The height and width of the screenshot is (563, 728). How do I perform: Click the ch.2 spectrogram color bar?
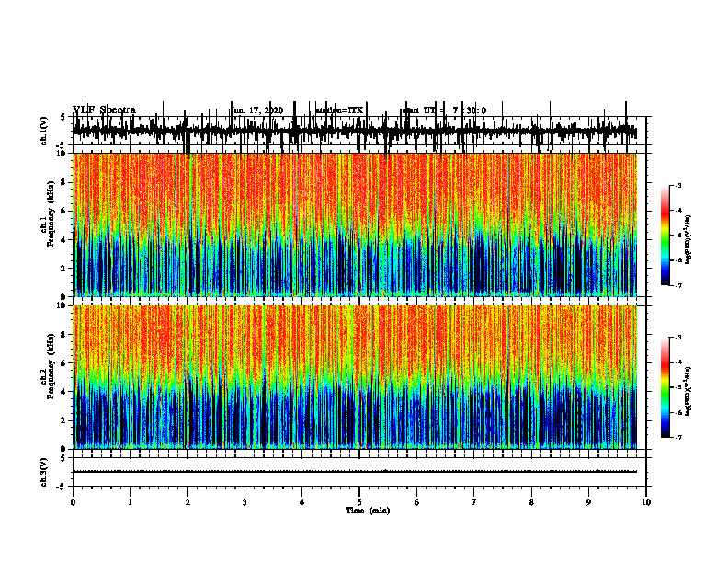pyautogui.click(x=665, y=387)
